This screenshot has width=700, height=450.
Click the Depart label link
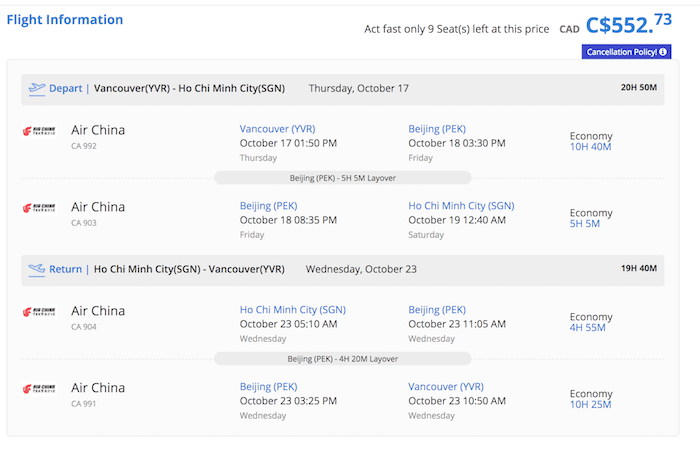point(66,88)
